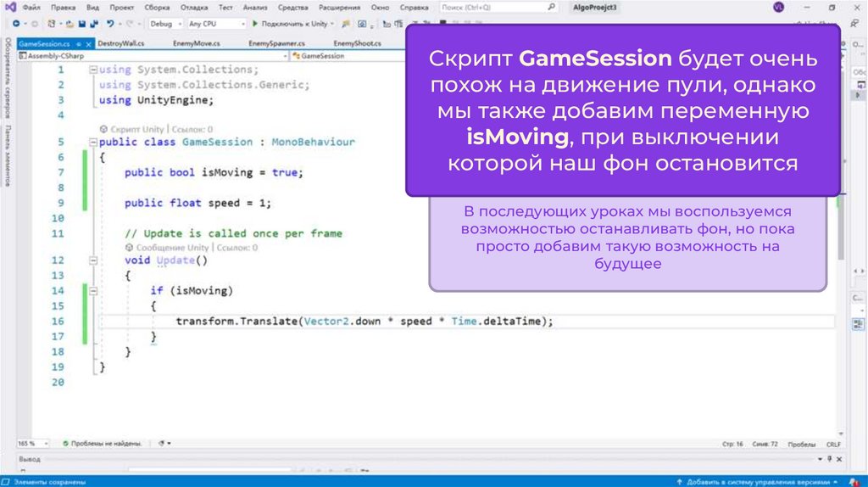Collapse the using directives block

[x=93, y=70]
